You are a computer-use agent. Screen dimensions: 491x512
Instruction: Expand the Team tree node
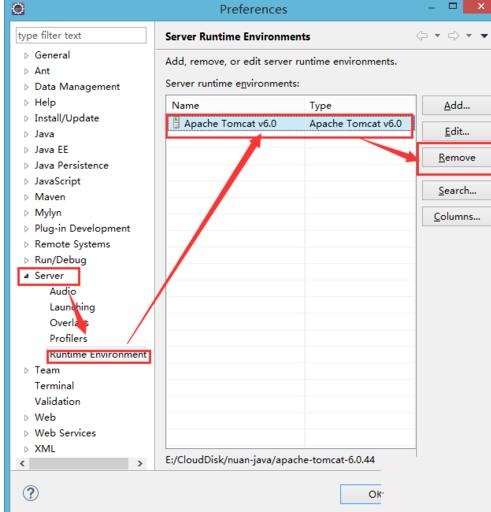coord(26,370)
